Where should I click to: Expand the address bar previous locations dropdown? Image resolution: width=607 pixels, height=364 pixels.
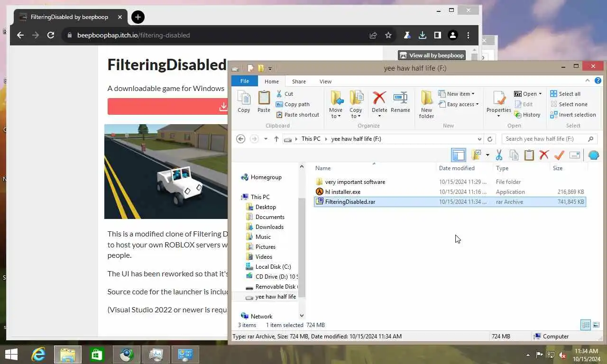click(x=479, y=139)
